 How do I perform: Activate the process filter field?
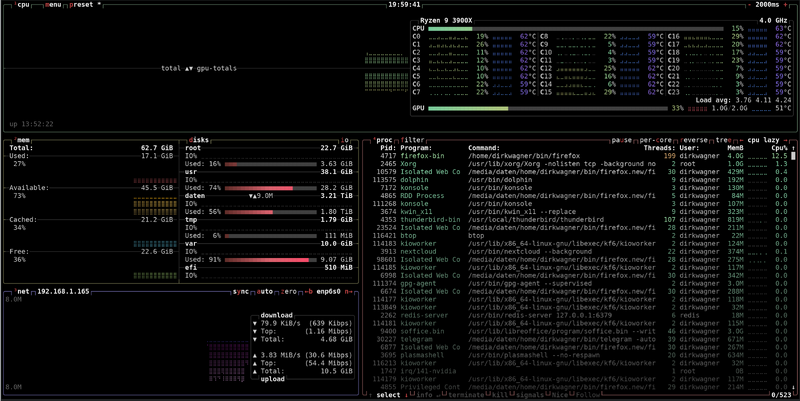(x=412, y=140)
